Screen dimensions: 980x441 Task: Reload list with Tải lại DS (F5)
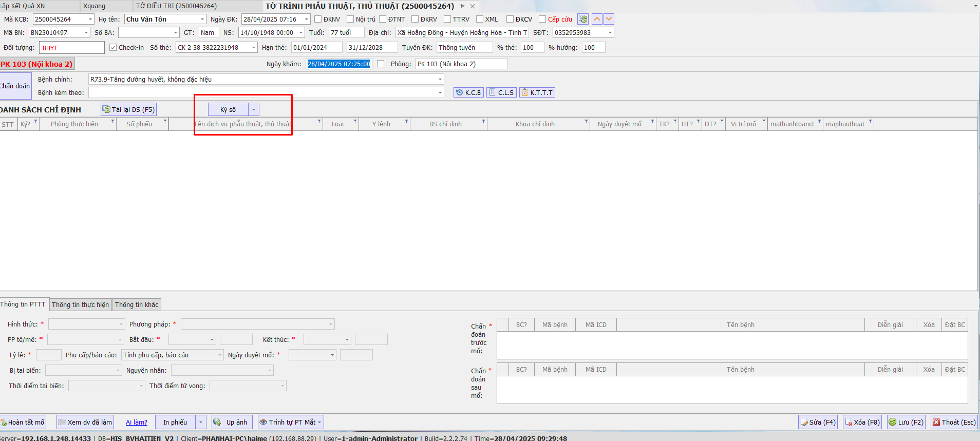point(128,109)
